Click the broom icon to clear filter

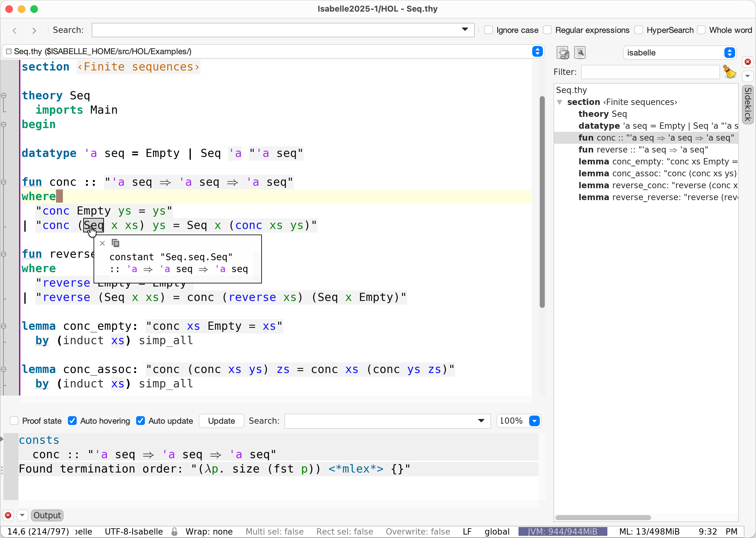(729, 72)
